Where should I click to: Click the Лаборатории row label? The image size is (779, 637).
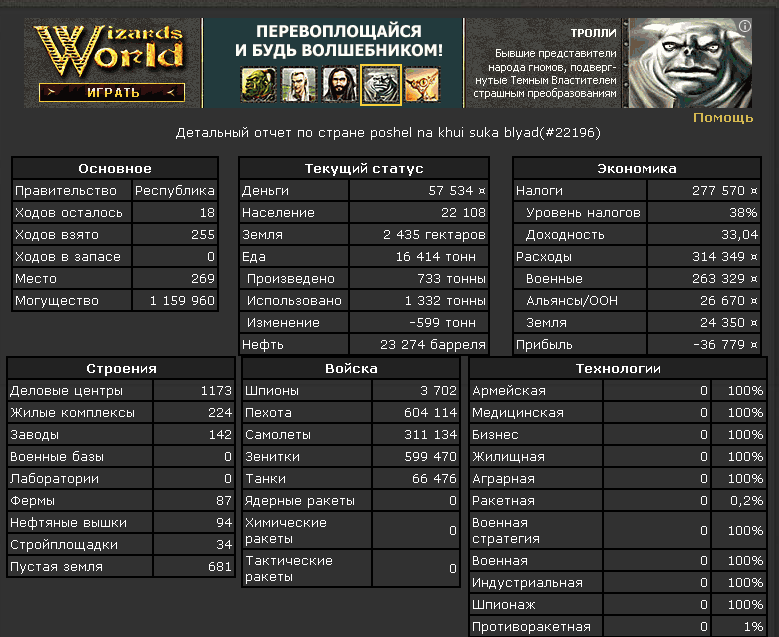tap(54, 478)
